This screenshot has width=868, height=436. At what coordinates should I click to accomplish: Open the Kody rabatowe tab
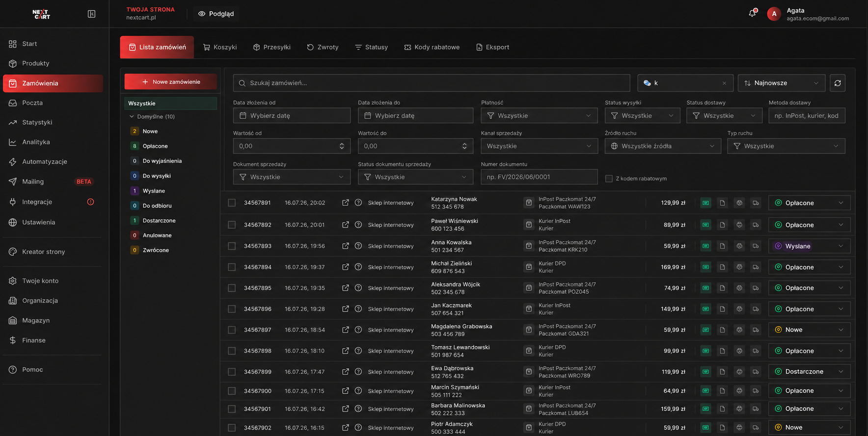click(432, 47)
